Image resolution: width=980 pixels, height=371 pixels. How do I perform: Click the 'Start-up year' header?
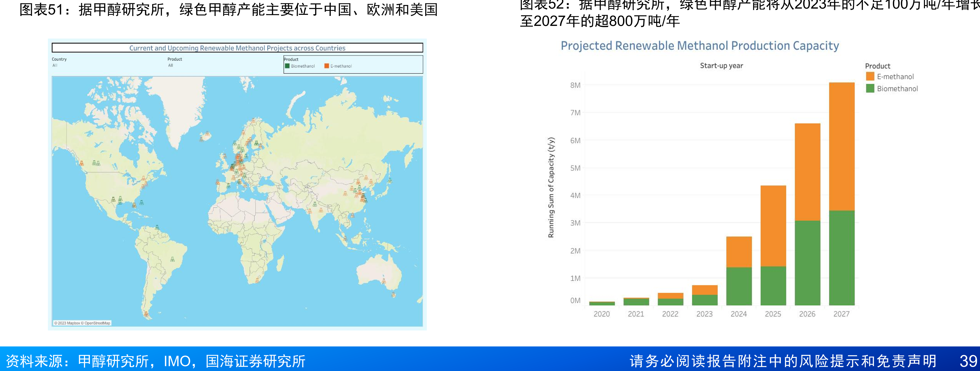click(721, 65)
